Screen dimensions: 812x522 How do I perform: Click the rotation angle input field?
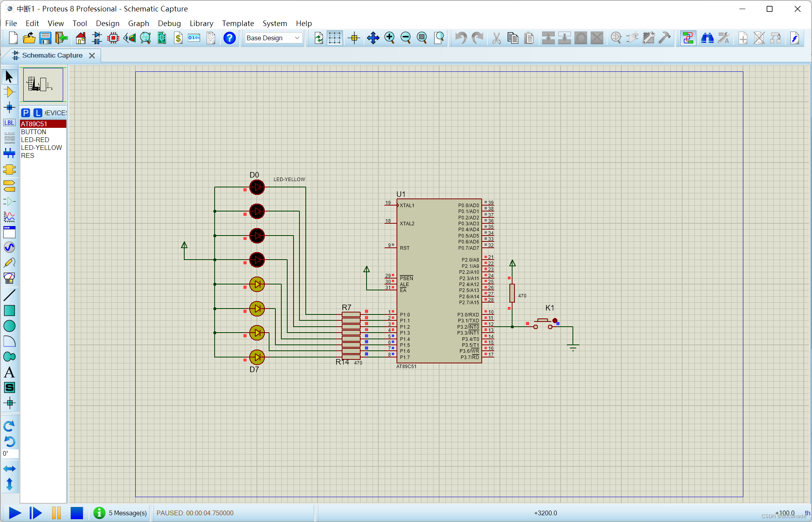[x=10, y=454]
